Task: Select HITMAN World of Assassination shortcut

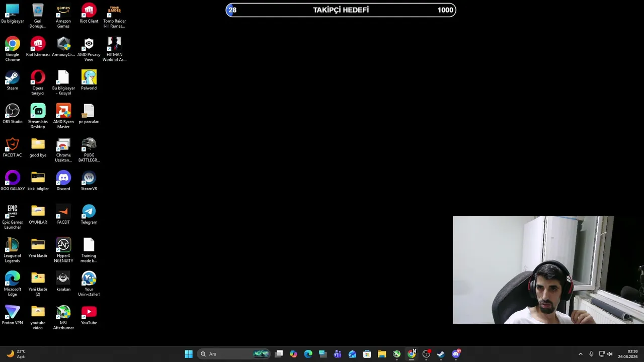Action: [x=114, y=49]
